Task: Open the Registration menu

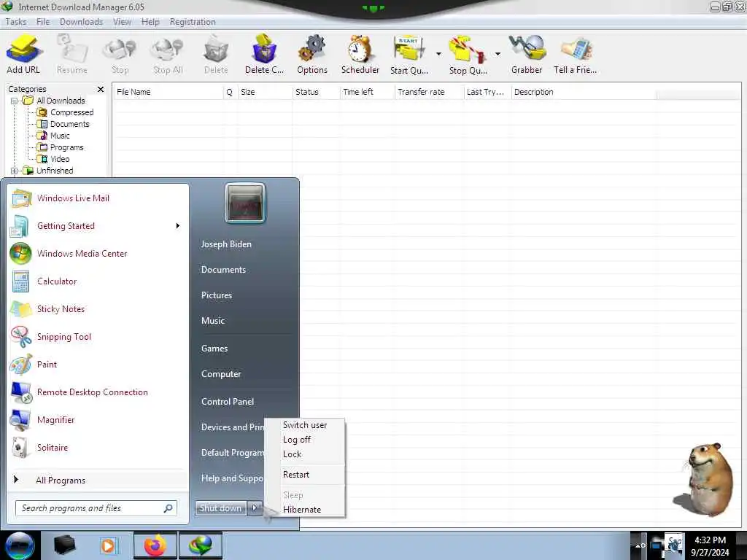Action: point(193,22)
